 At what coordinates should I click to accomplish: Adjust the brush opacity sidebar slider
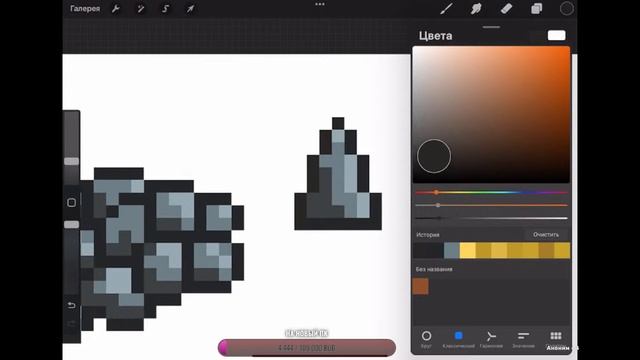71,224
